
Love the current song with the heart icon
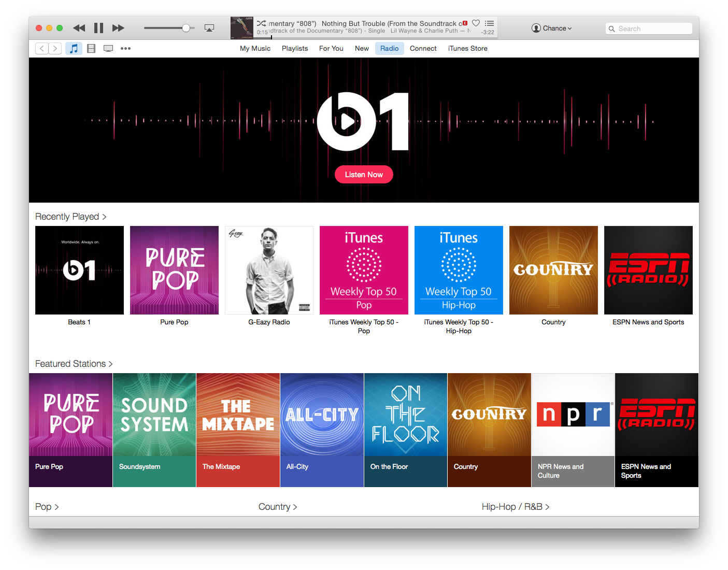[476, 23]
